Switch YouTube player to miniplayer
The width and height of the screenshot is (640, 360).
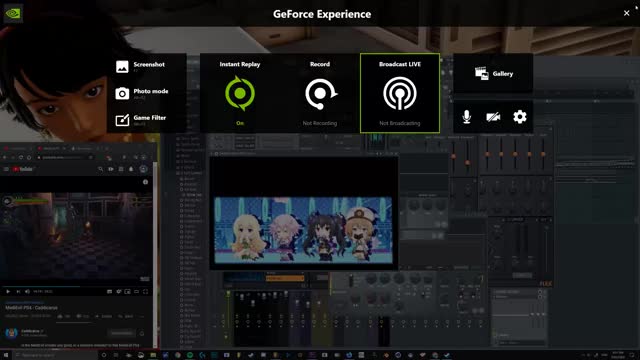point(127,291)
